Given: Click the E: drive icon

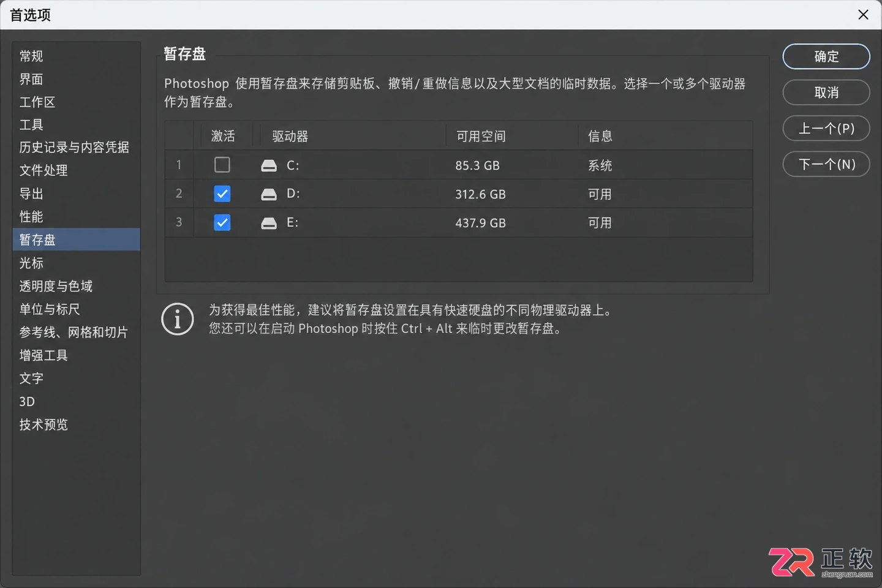Looking at the screenshot, I should [269, 223].
